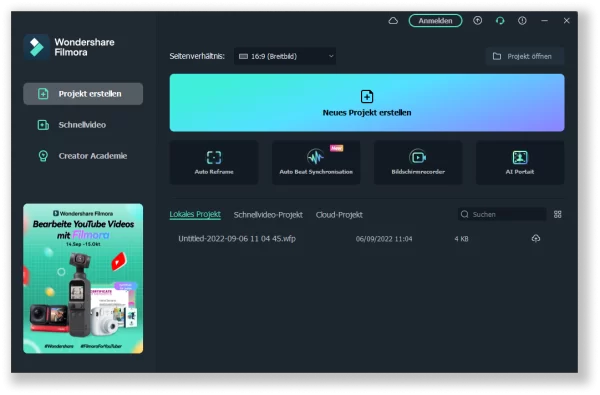Click the Projekt öffnen button
Viewport: 600px width, 395px height.
click(525, 56)
